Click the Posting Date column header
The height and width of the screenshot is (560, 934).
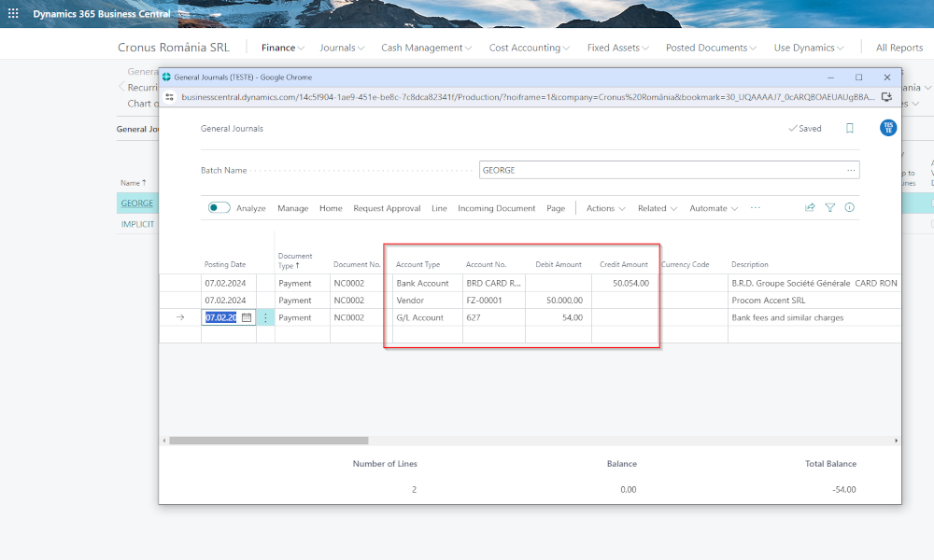pos(225,264)
